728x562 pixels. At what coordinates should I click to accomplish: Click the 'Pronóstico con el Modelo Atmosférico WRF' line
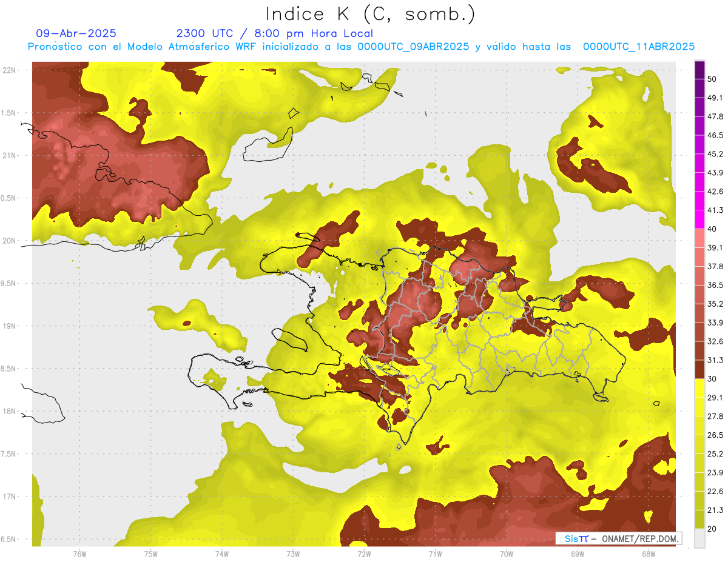[361, 47]
